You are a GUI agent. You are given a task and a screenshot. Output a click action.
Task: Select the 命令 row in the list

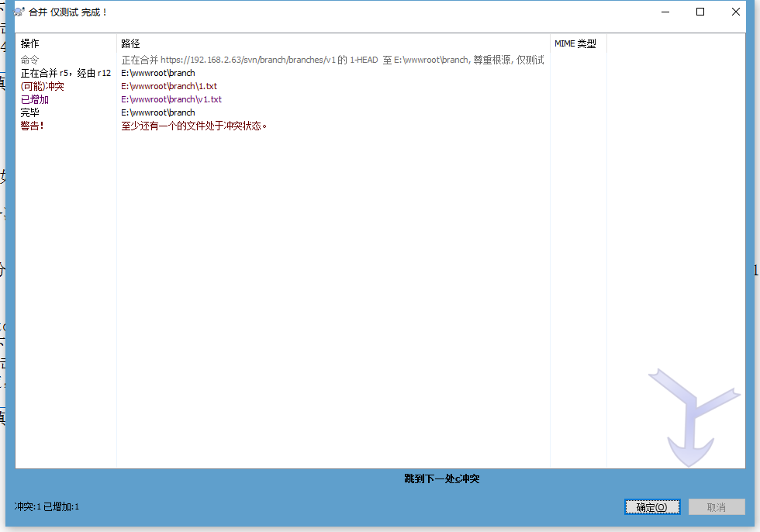tap(380, 60)
